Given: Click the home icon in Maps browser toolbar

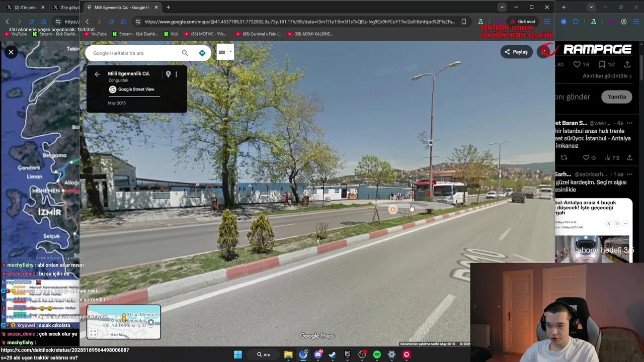Looking at the screenshot, I should [123, 22].
